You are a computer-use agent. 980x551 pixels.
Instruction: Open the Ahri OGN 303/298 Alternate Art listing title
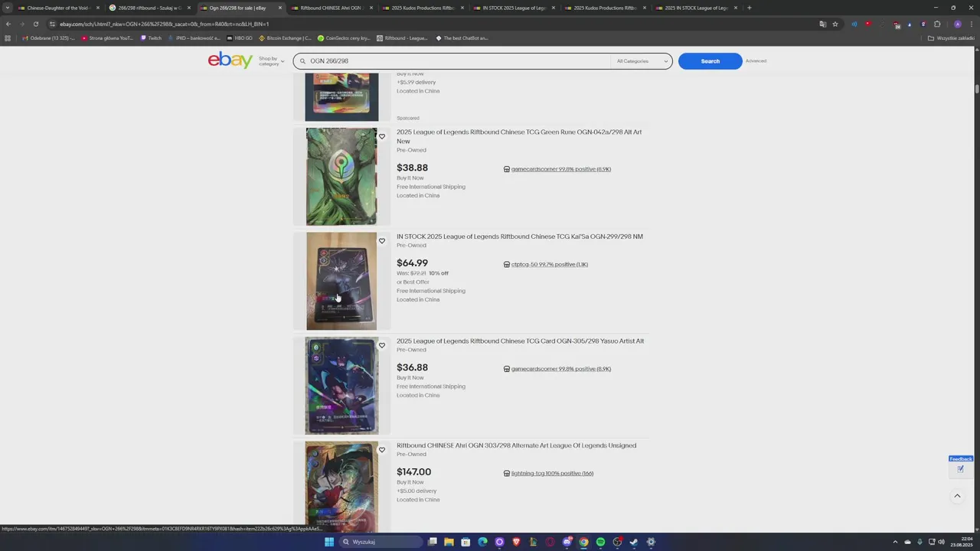click(516, 445)
